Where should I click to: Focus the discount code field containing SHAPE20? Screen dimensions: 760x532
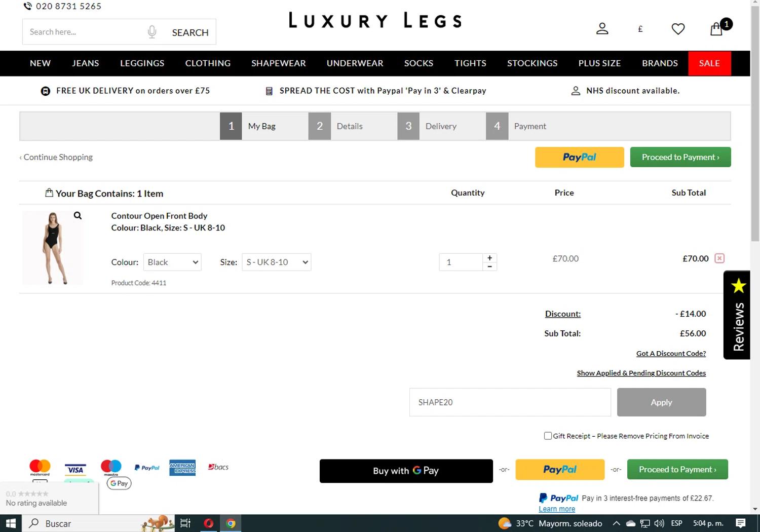pos(510,402)
